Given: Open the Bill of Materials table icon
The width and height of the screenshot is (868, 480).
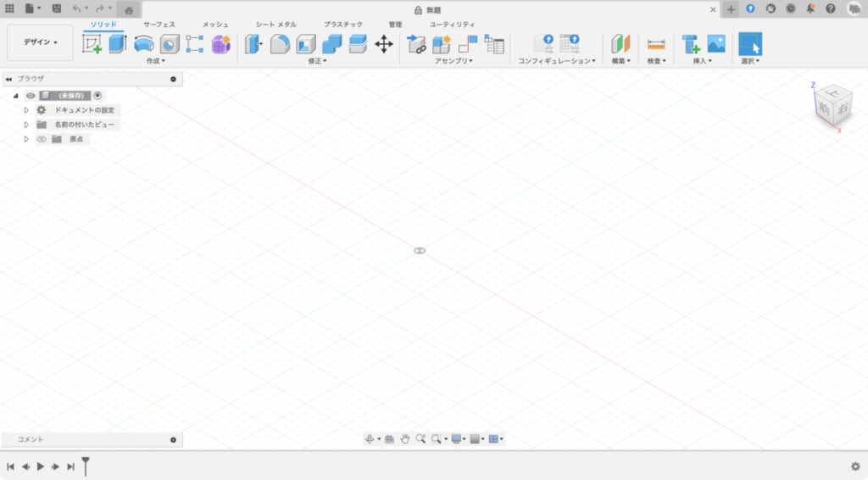Looking at the screenshot, I should (x=494, y=44).
